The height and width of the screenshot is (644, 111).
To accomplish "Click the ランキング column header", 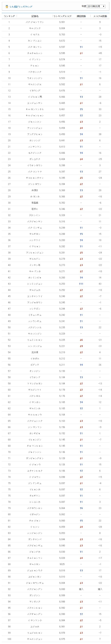I will pos(9,16).
